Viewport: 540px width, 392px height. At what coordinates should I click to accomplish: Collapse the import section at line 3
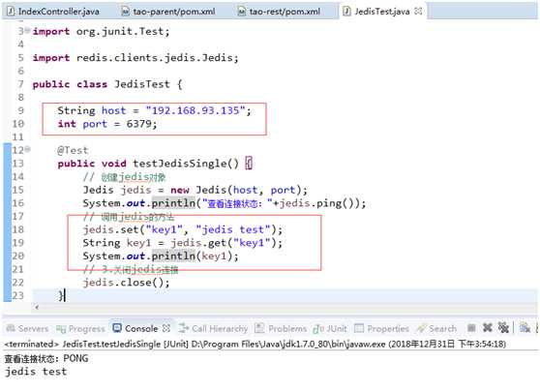click(27, 30)
